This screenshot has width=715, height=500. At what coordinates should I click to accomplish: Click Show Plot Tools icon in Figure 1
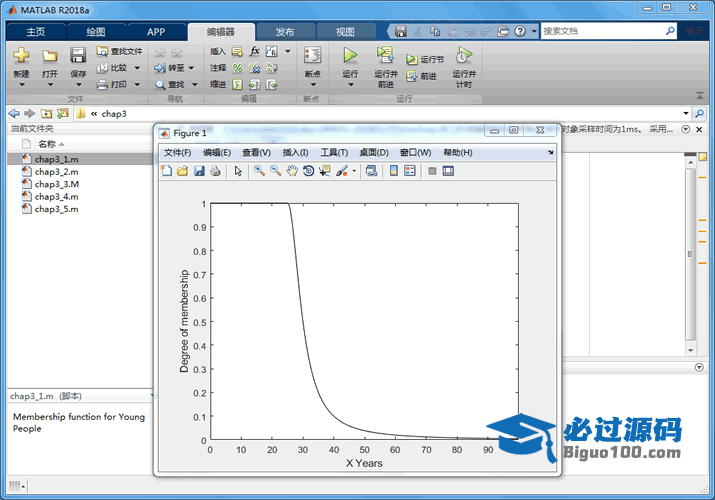click(448, 171)
